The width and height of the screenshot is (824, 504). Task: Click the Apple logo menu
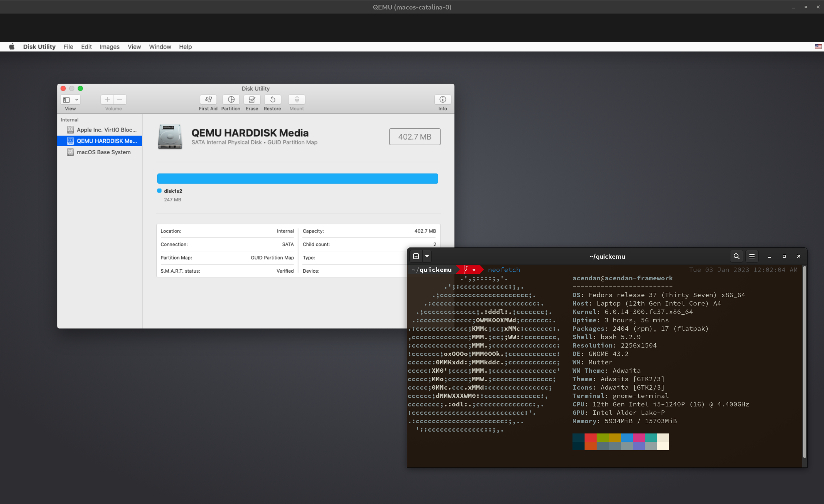click(12, 47)
